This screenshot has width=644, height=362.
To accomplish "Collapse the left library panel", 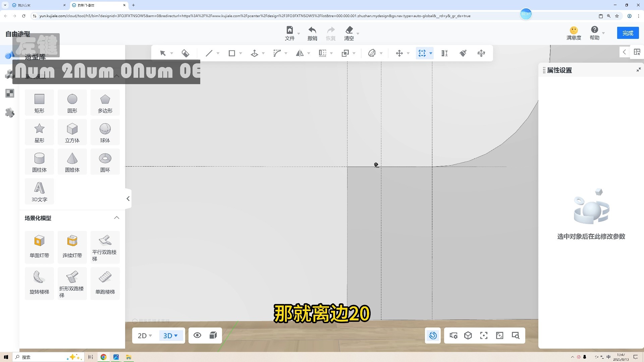I will [x=128, y=199].
